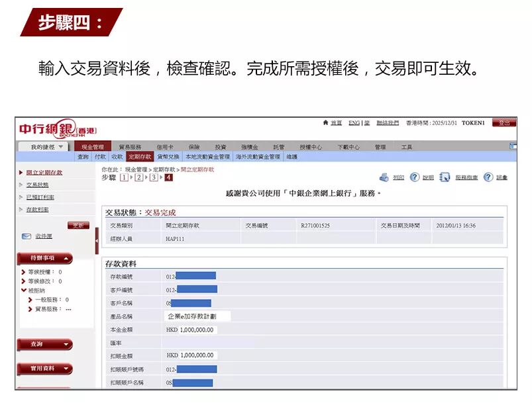
Task: Open 交易狀態 in the left sidebar
Action: point(38,185)
